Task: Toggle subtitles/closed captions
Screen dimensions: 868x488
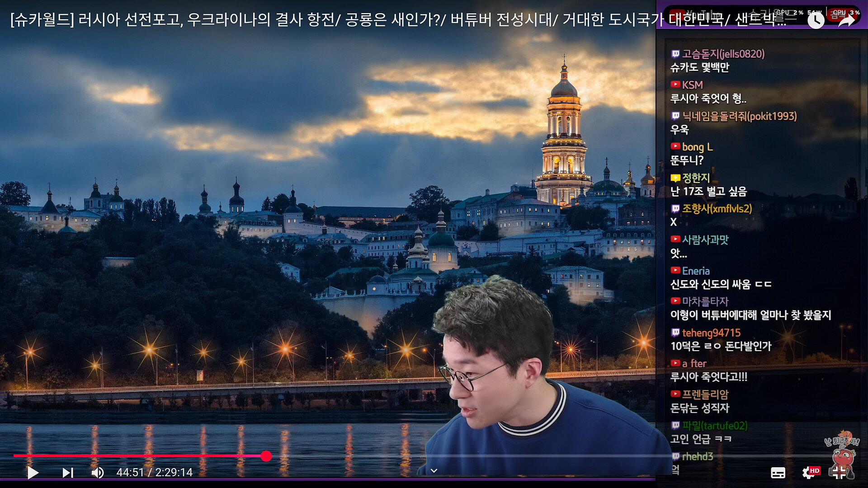Action: coord(778,473)
